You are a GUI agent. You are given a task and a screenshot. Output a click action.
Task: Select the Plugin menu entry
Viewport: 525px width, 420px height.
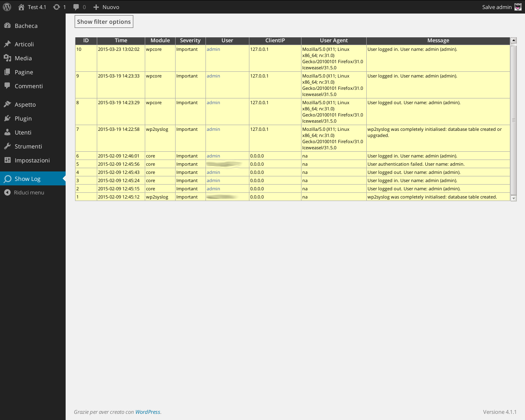tap(33, 118)
